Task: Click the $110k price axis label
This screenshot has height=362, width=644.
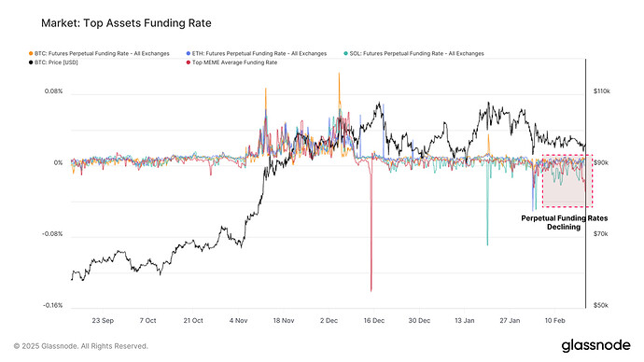Action: pos(602,91)
